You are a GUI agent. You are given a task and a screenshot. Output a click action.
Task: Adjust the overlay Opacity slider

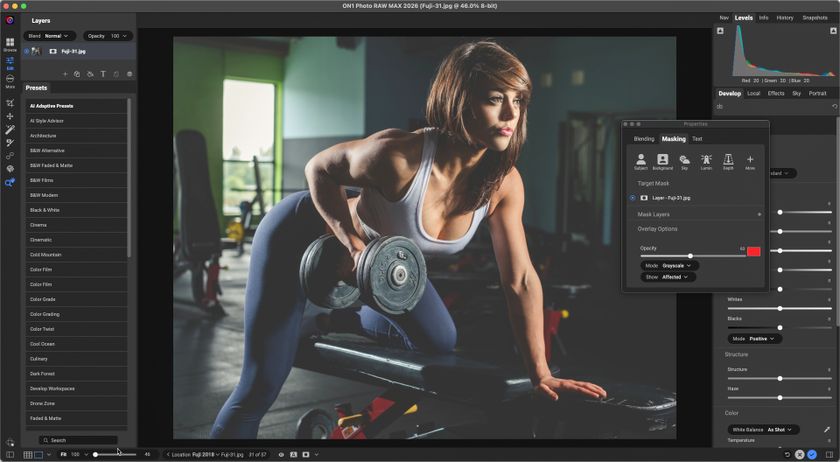click(692, 256)
